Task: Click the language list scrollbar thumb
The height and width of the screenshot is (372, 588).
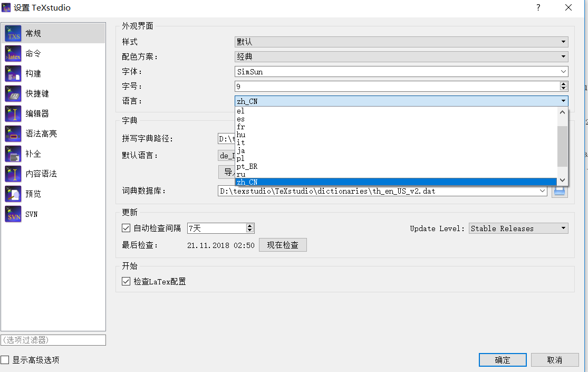Action: click(x=562, y=146)
